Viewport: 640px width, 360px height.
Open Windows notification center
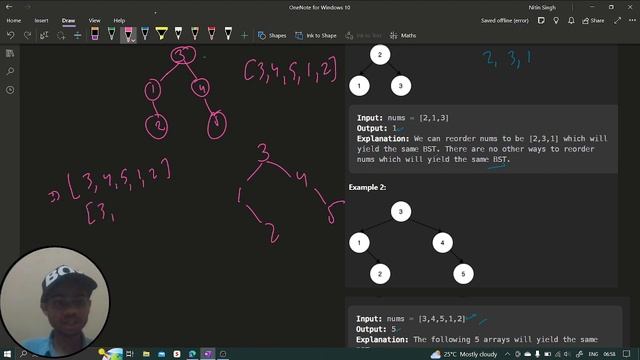627,354
